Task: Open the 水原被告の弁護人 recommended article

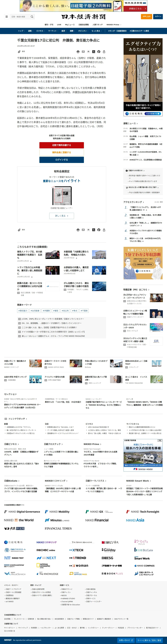Action: pyautogui.click(x=76, y=269)
